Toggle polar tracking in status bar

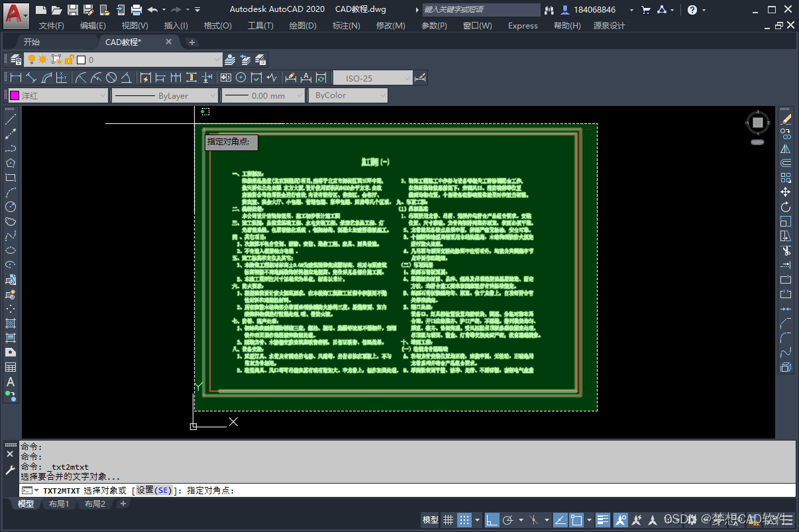click(x=508, y=519)
